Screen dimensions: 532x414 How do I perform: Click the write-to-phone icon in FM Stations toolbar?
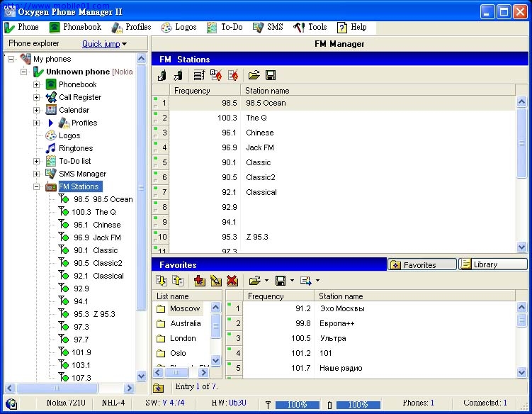coord(178,75)
